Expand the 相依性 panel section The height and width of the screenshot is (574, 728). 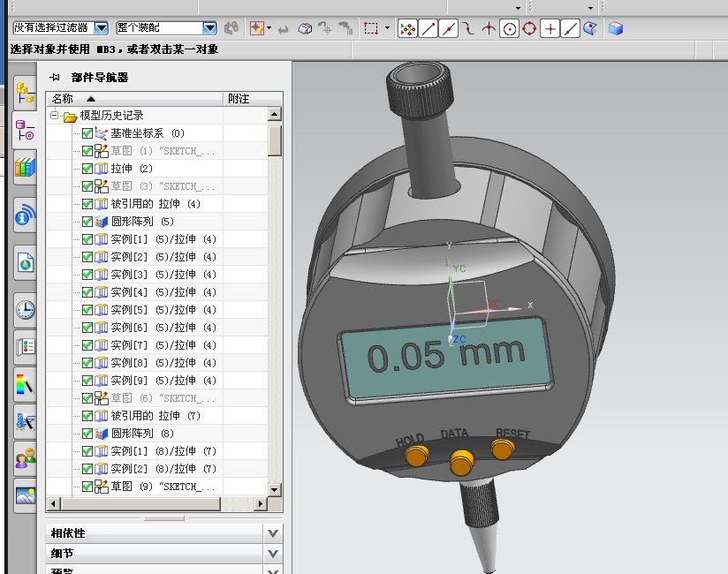click(x=273, y=533)
